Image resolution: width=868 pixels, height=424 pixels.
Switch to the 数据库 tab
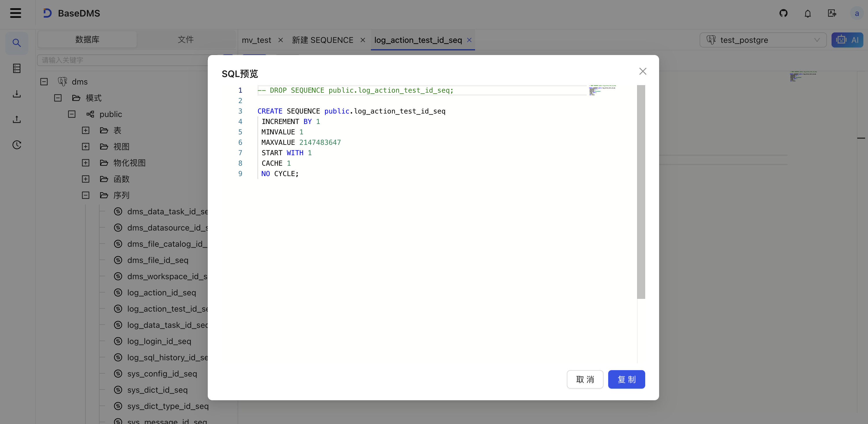(x=87, y=39)
